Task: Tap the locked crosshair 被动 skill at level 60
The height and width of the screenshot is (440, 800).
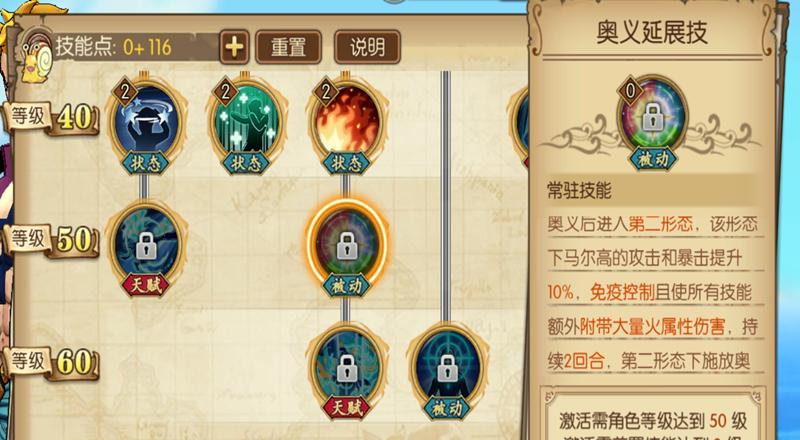Action: (x=447, y=370)
